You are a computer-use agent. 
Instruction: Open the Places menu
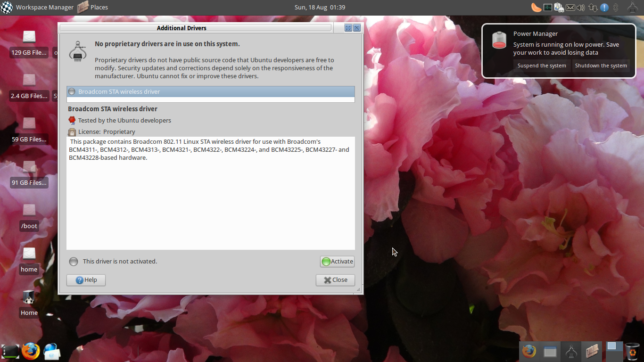click(100, 7)
